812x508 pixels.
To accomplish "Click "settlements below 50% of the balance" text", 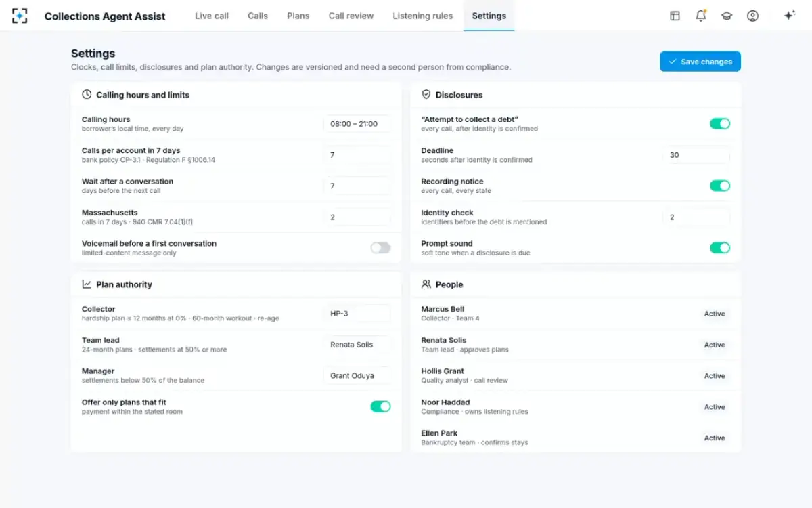I will pyautogui.click(x=143, y=381).
